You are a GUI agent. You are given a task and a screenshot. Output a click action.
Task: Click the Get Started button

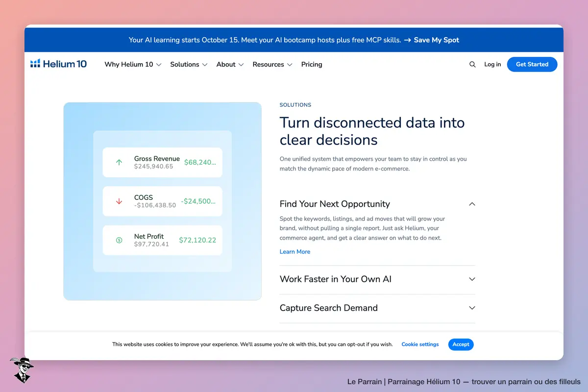pos(532,64)
